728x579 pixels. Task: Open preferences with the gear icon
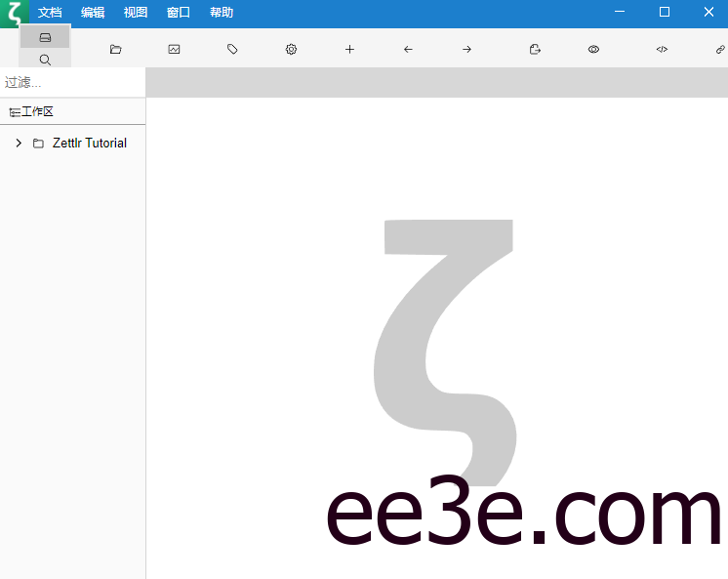tap(291, 49)
